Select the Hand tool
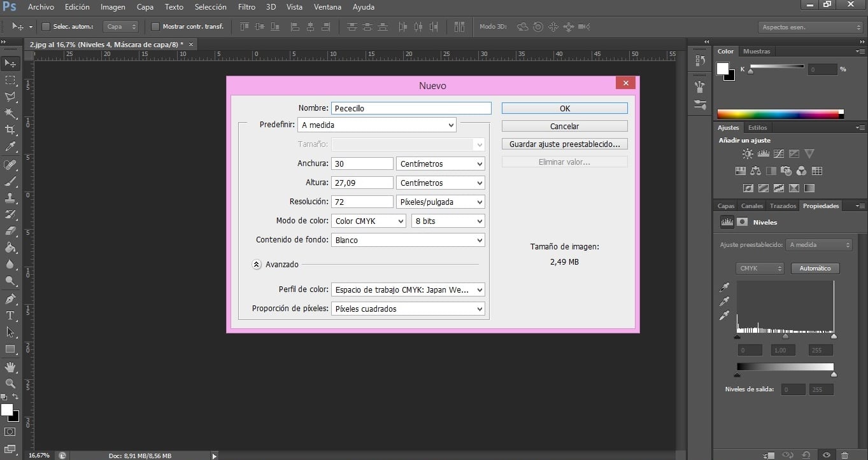The image size is (868, 460). pyautogui.click(x=10, y=367)
